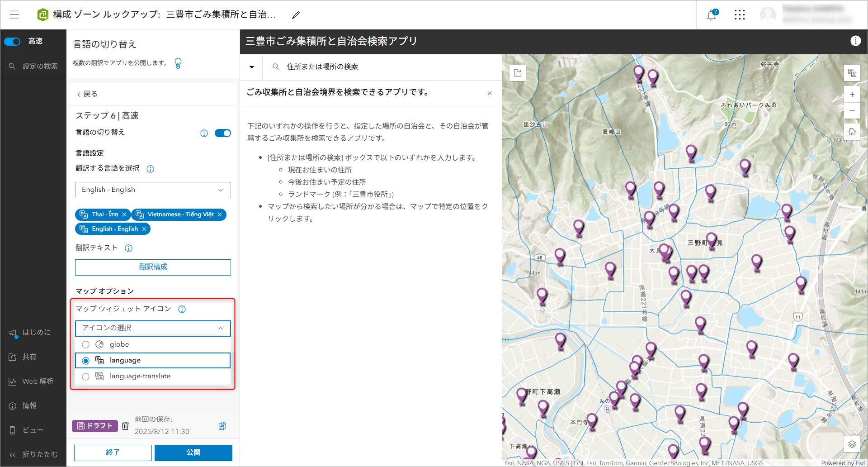868x467 pixels.
Task: Open はじめに in the sidebar
Action: pos(30,333)
